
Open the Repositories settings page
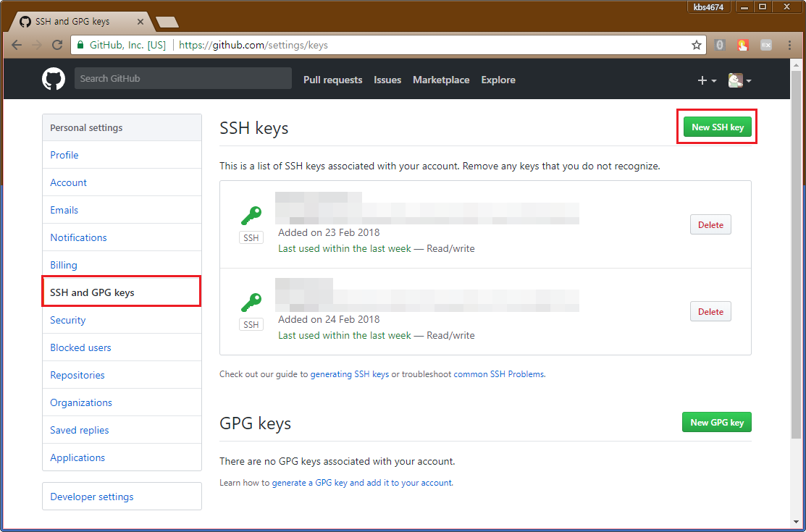tap(122, 375)
